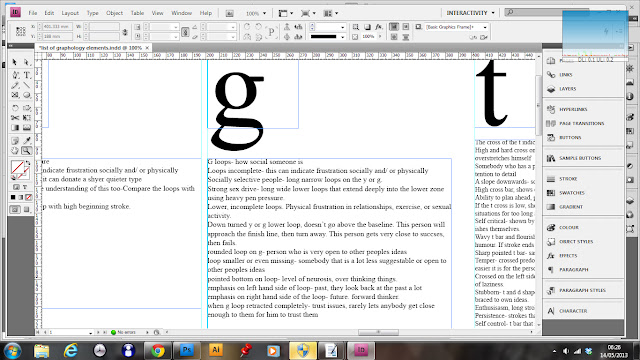Select the Pen tool
The width and height of the screenshot is (640, 360).
click(x=15, y=75)
